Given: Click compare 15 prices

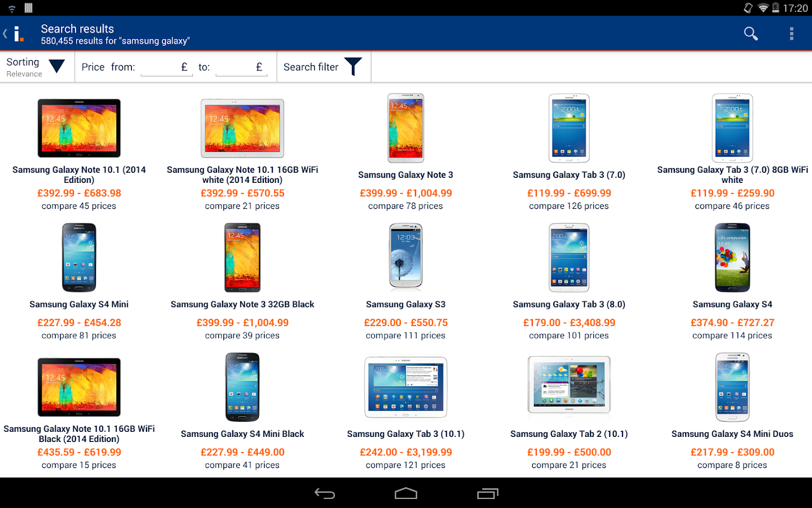Looking at the screenshot, I should pos(79,465).
